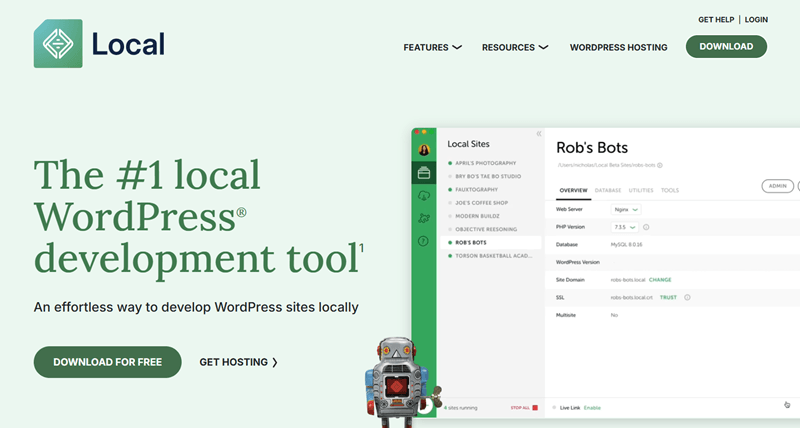The height and width of the screenshot is (428, 800).
Task: Open the Get Help link
Action: pyautogui.click(x=716, y=19)
